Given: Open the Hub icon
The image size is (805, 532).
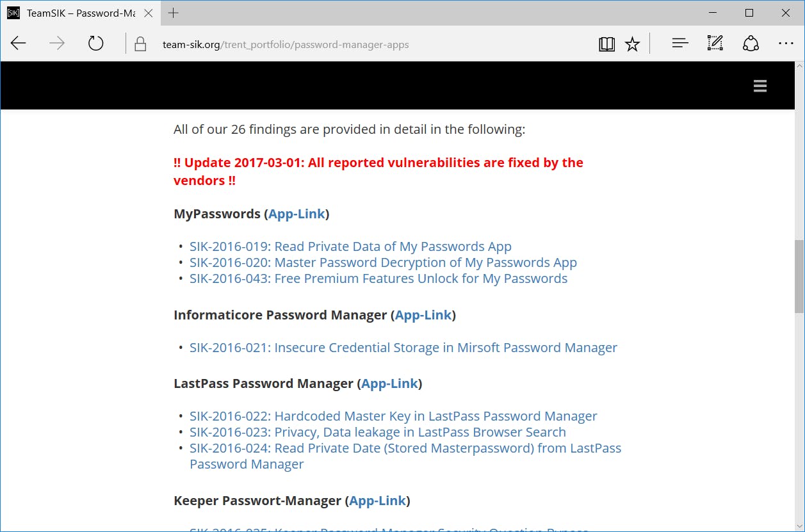Looking at the screenshot, I should tap(679, 44).
